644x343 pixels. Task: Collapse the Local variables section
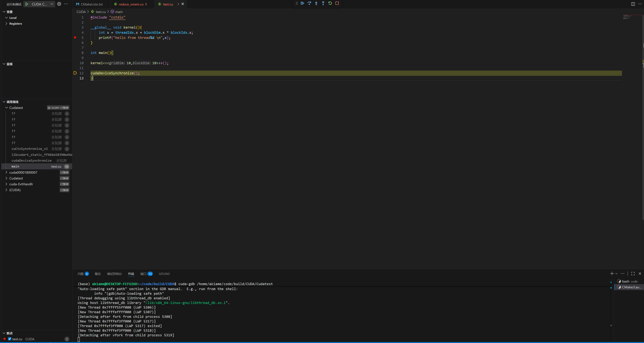tap(6, 18)
